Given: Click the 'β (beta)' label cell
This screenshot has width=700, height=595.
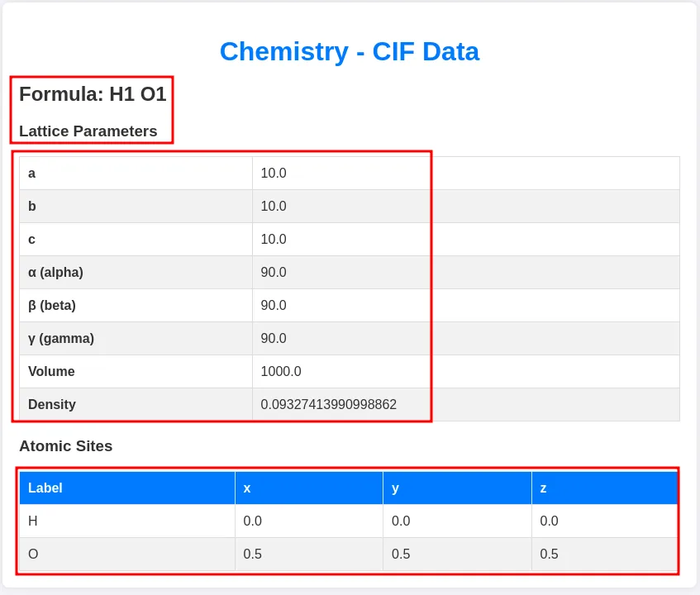Looking at the screenshot, I should point(136,305).
